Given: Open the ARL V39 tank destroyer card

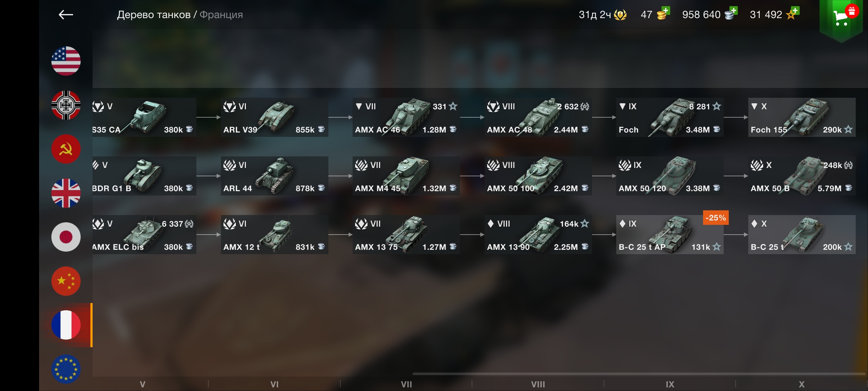Looking at the screenshot, I should coord(275,117).
